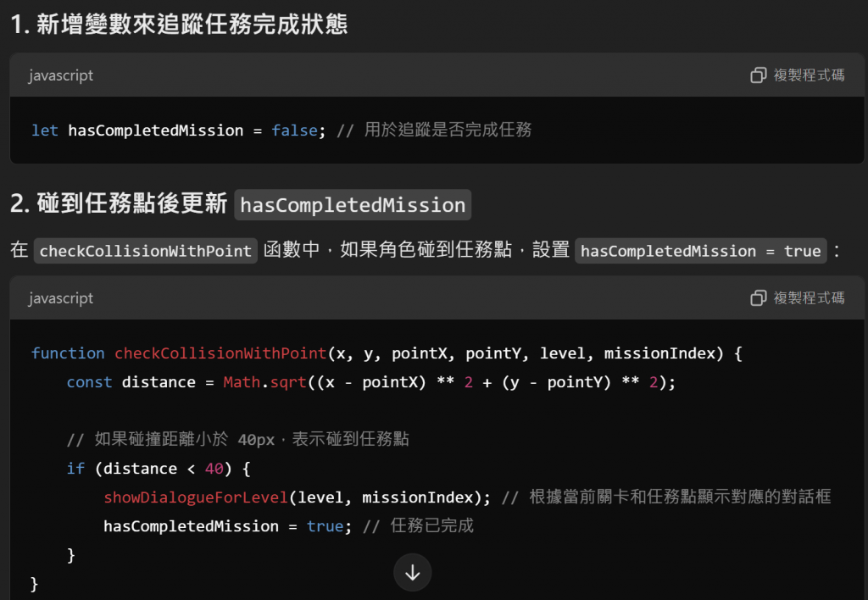Click Math.sqrt in the distance line
Image resolution: width=868 pixels, height=600 pixels.
(x=264, y=382)
